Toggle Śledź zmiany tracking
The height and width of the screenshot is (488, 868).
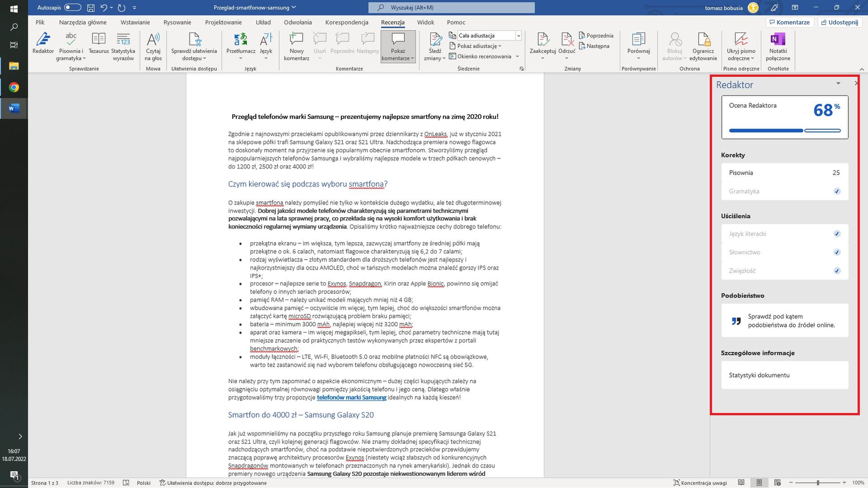point(435,44)
